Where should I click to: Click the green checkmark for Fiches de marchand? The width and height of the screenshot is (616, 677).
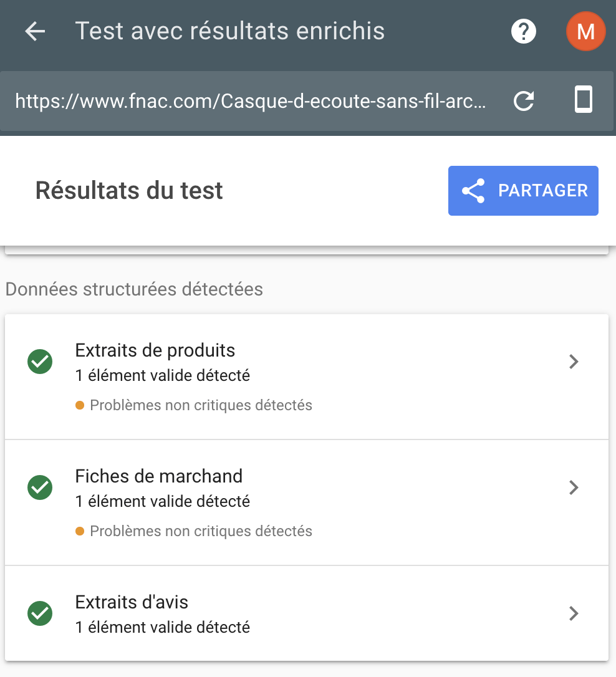click(39, 487)
